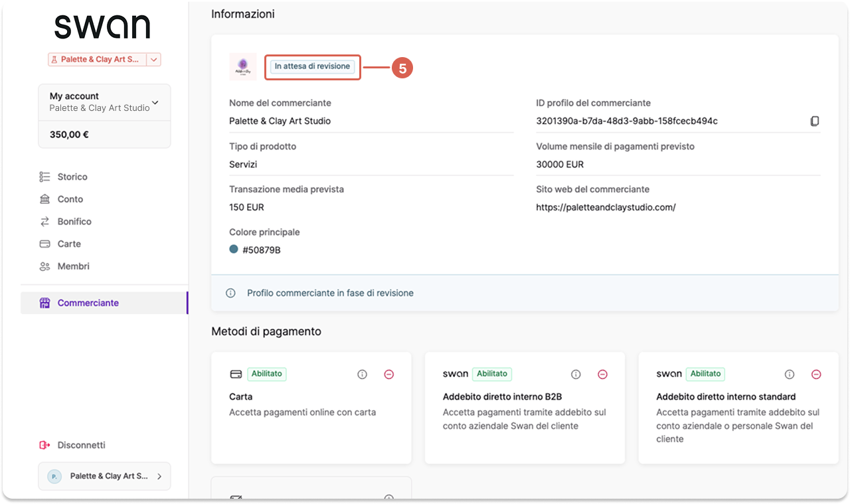
Task: Click the merchant logo thumbnail
Action: (x=243, y=66)
